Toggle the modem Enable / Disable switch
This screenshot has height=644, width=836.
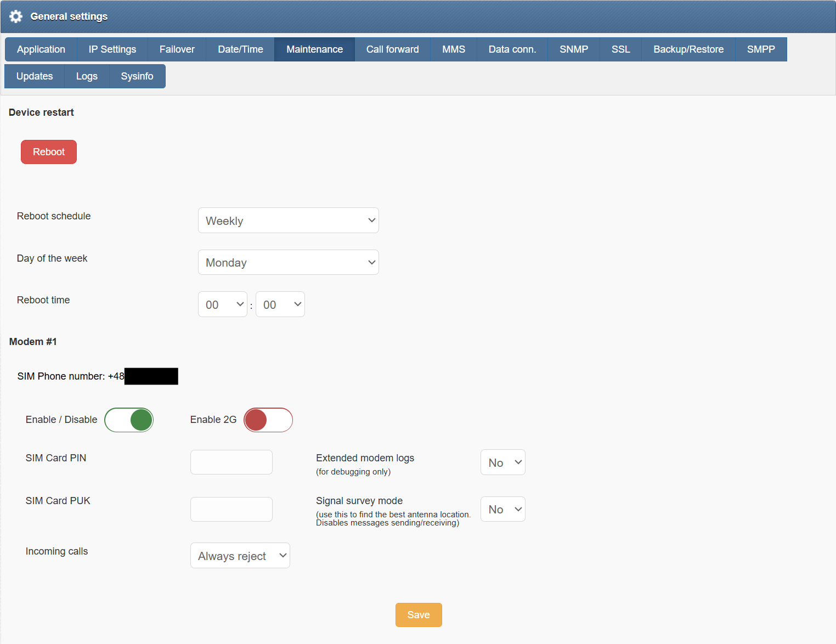(x=129, y=420)
